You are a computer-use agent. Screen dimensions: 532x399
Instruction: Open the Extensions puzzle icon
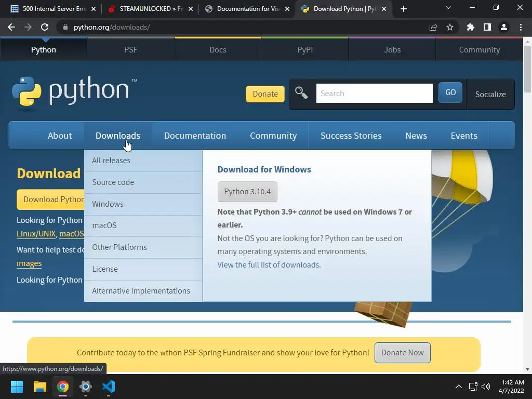pyautogui.click(x=471, y=27)
